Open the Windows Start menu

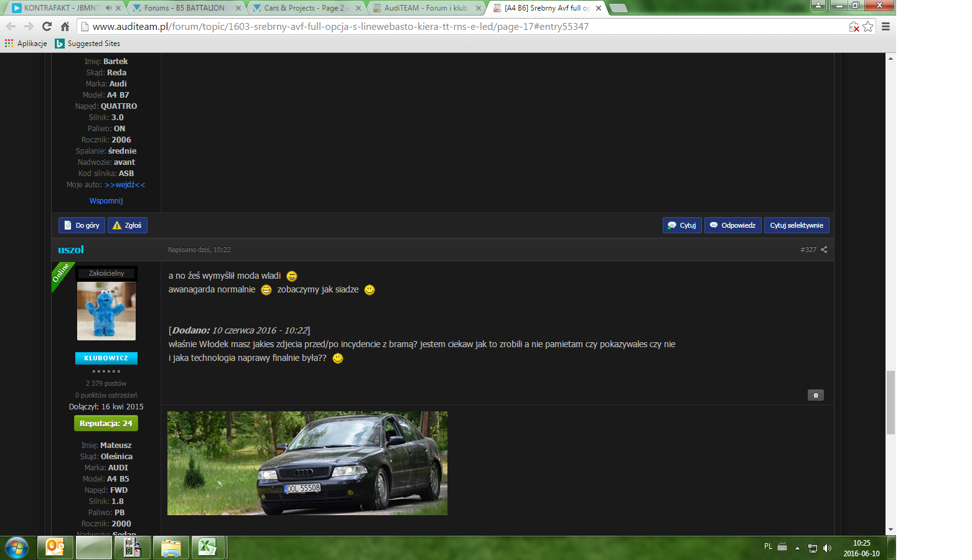pos(16,548)
